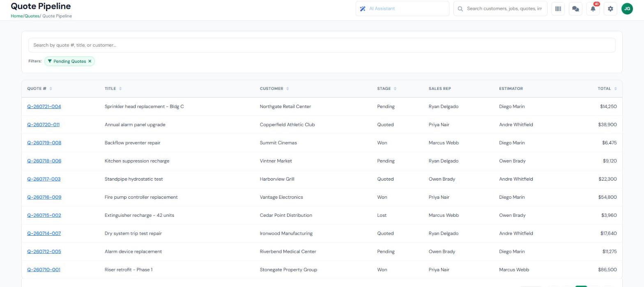Remove the Pending Quotes filter chip

click(x=90, y=61)
